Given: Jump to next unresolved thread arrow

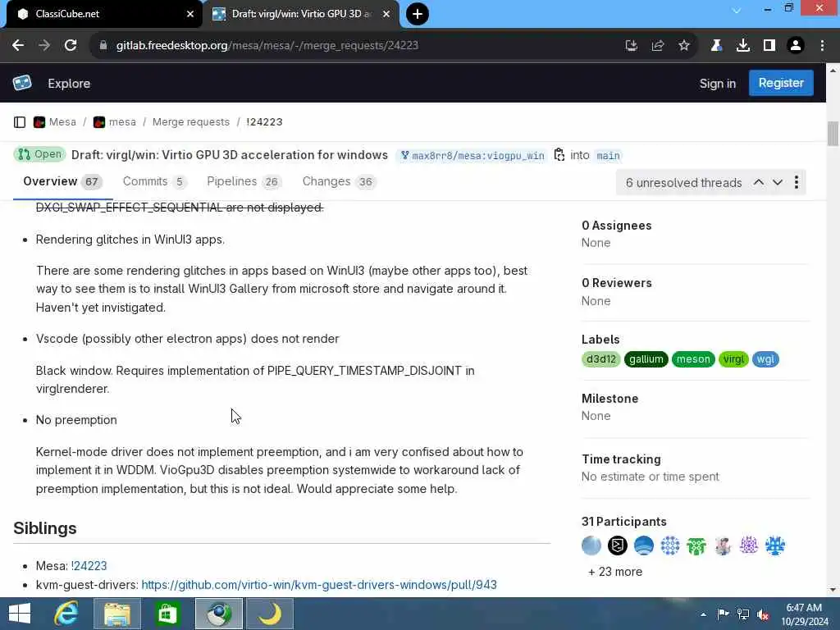Looking at the screenshot, I should [778, 183].
